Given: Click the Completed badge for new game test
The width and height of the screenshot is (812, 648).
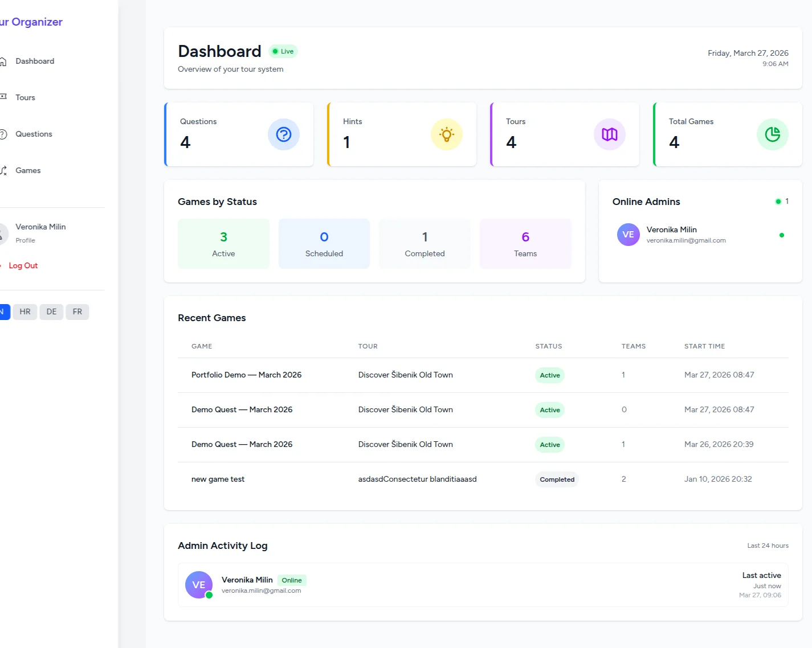Looking at the screenshot, I should tap(557, 479).
